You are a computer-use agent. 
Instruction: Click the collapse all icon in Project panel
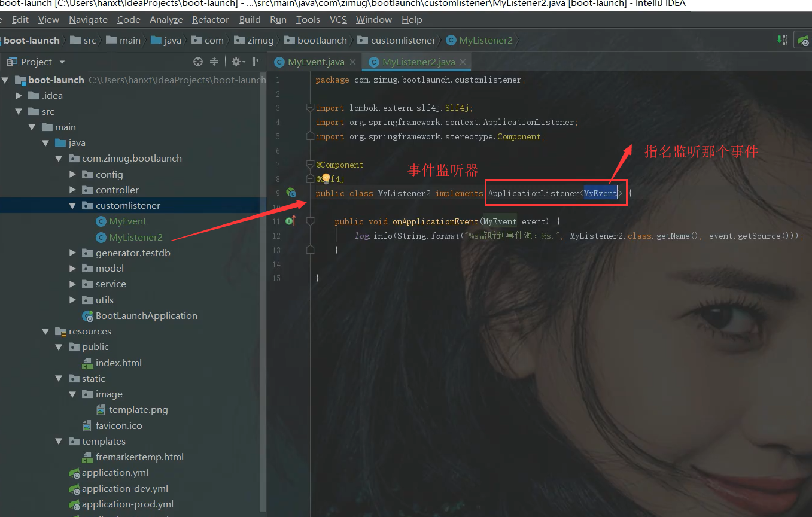[214, 62]
